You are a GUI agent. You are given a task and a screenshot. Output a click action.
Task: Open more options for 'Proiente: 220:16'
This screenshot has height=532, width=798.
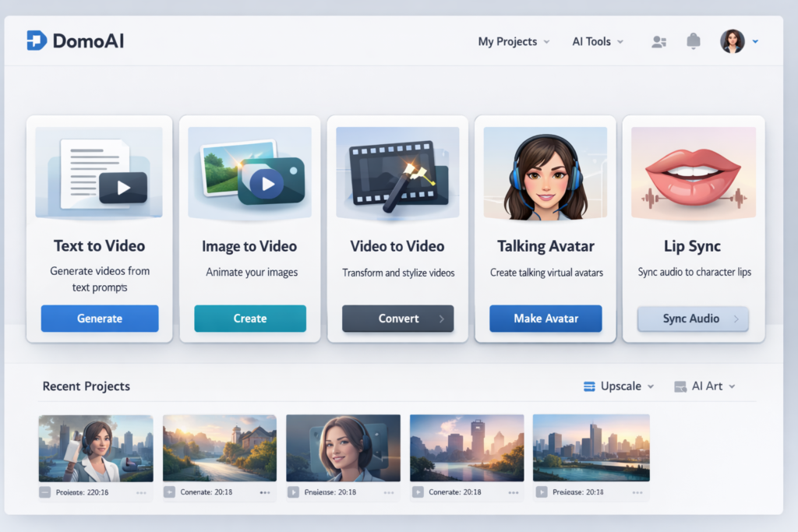(141, 493)
